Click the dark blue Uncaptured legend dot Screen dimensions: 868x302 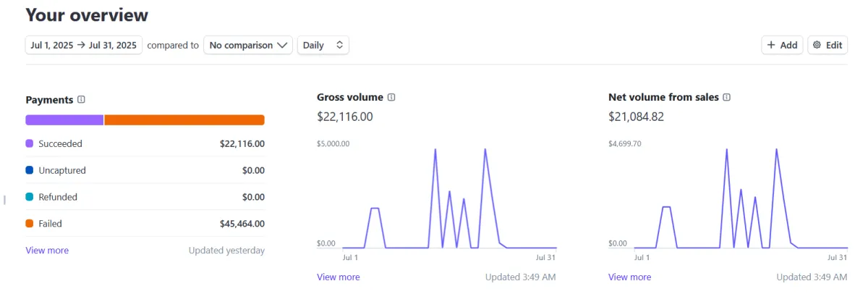(x=30, y=171)
